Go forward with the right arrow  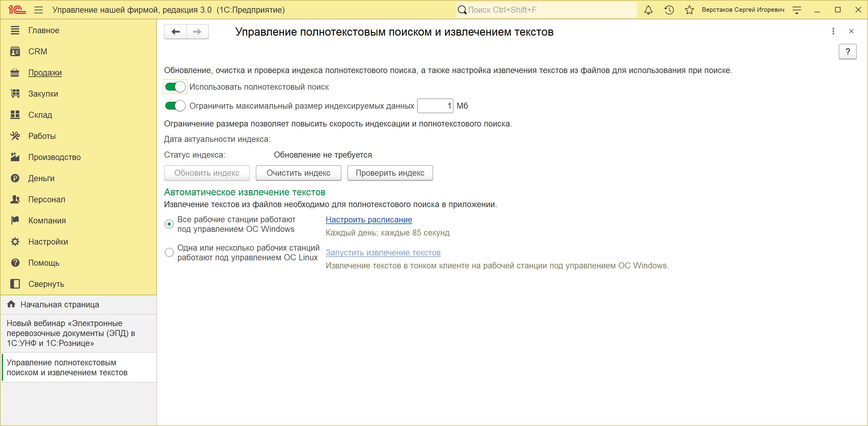198,32
